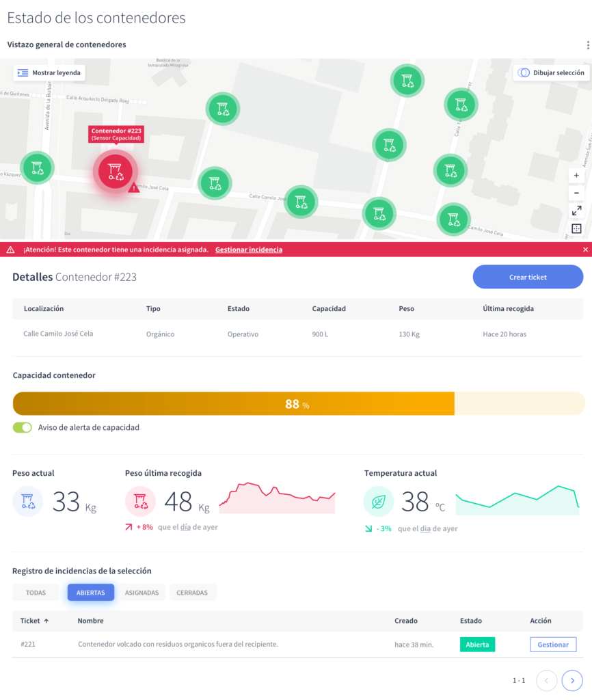
Task: Click '130 Kg' weight cell
Action: (x=409, y=334)
